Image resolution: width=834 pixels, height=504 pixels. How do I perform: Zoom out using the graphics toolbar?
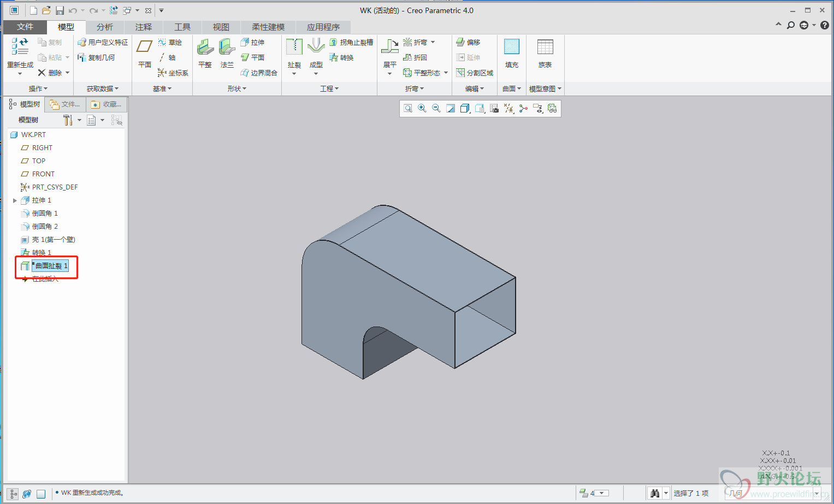(x=436, y=109)
